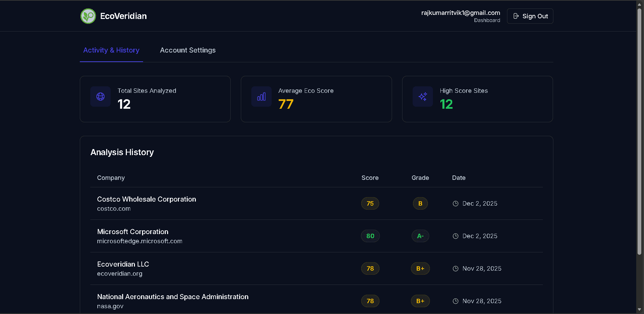Click the Date column header

pyautogui.click(x=459, y=177)
